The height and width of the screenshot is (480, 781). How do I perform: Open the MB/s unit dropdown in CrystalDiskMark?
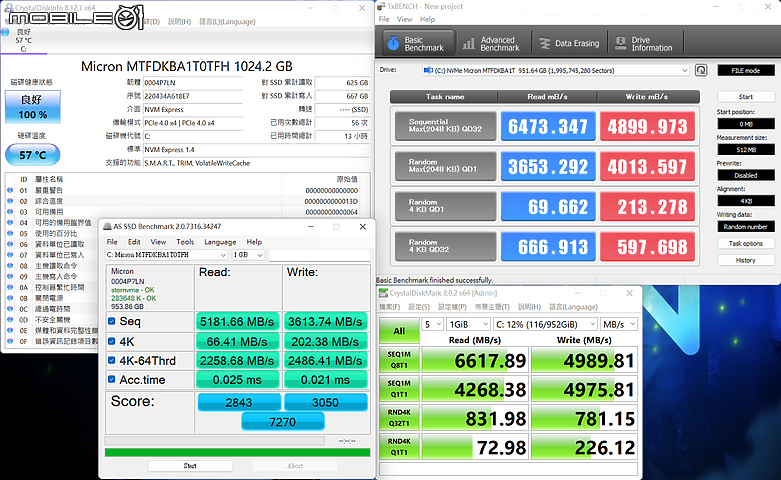pos(619,324)
